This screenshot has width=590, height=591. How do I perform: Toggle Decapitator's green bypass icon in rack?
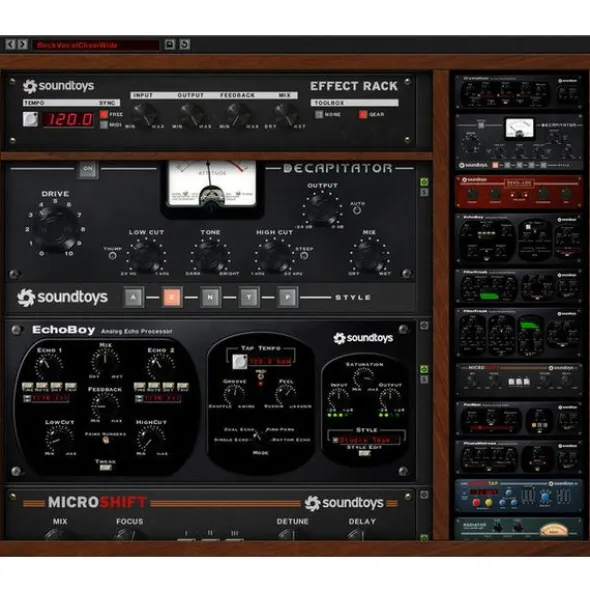[424, 182]
